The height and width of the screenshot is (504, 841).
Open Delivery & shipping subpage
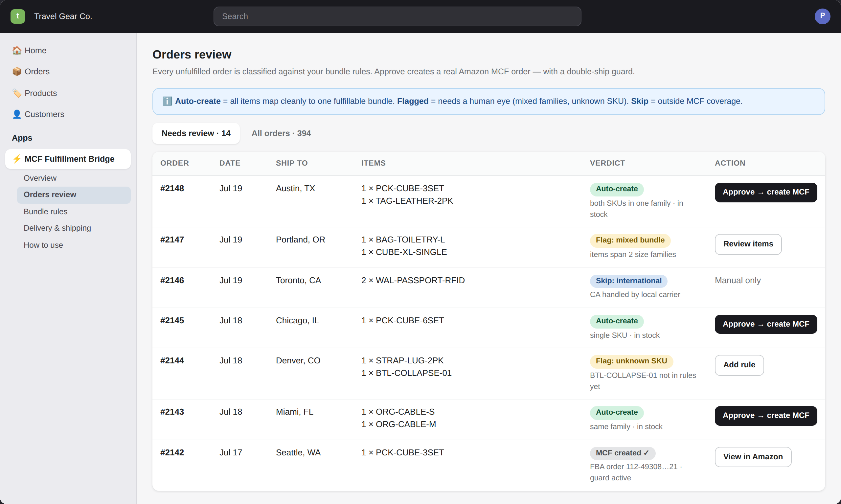point(57,228)
